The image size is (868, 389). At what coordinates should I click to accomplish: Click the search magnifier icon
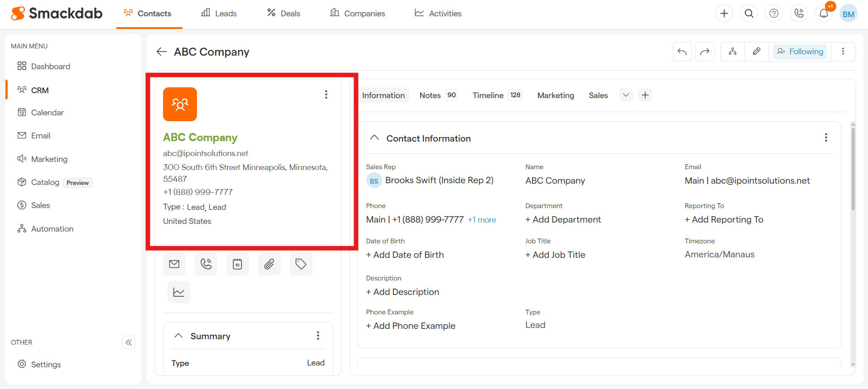pos(749,14)
